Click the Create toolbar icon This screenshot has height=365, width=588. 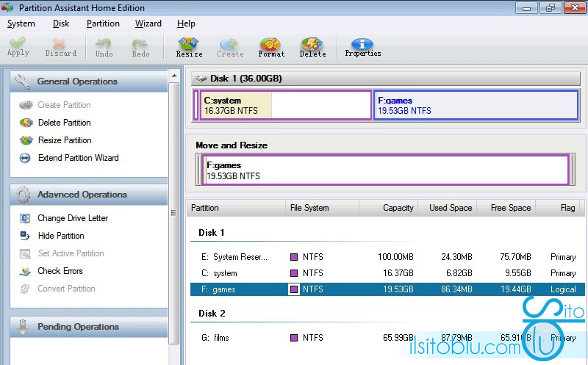coord(230,47)
